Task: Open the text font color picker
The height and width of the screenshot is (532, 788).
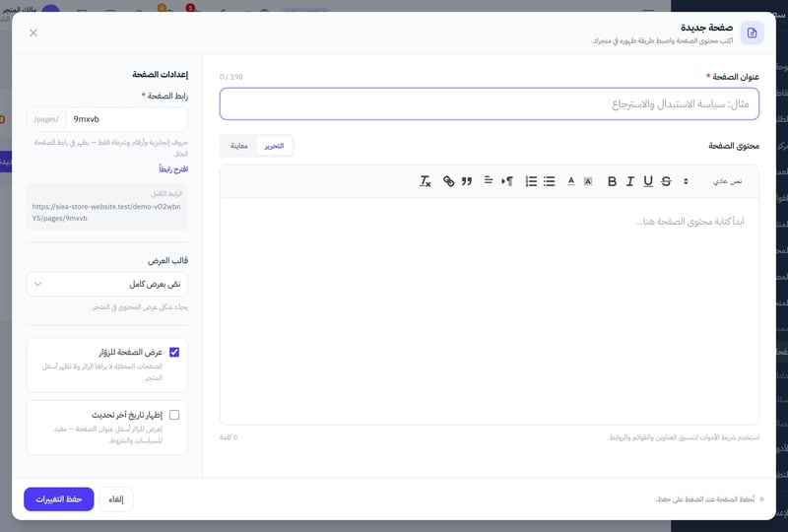Action: coord(571,181)
